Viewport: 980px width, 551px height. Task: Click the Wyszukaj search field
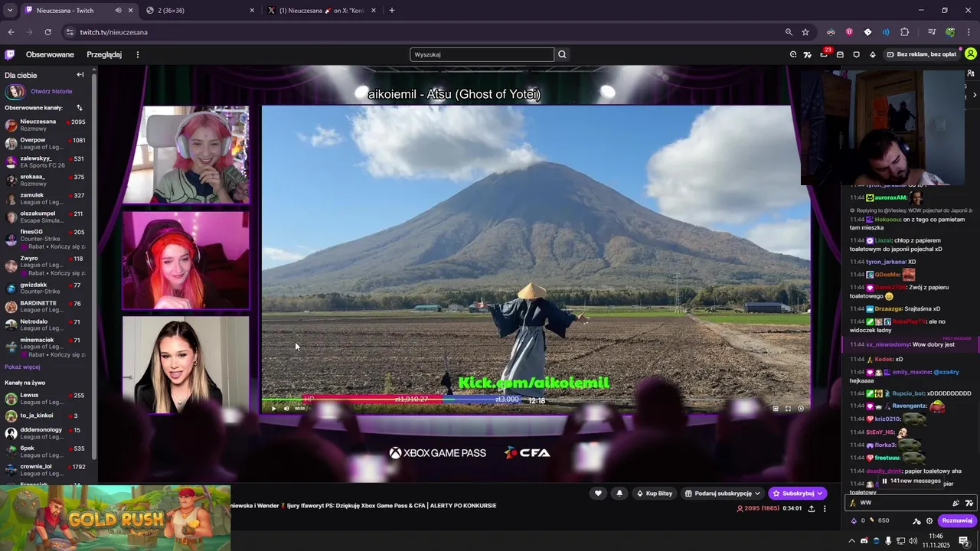tap(482, 54)
